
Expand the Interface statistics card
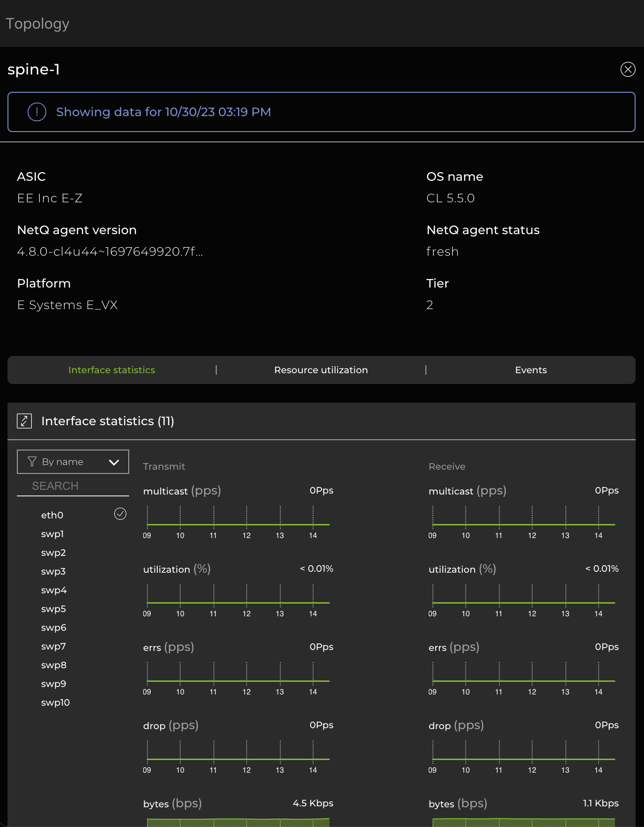point(24,421)
